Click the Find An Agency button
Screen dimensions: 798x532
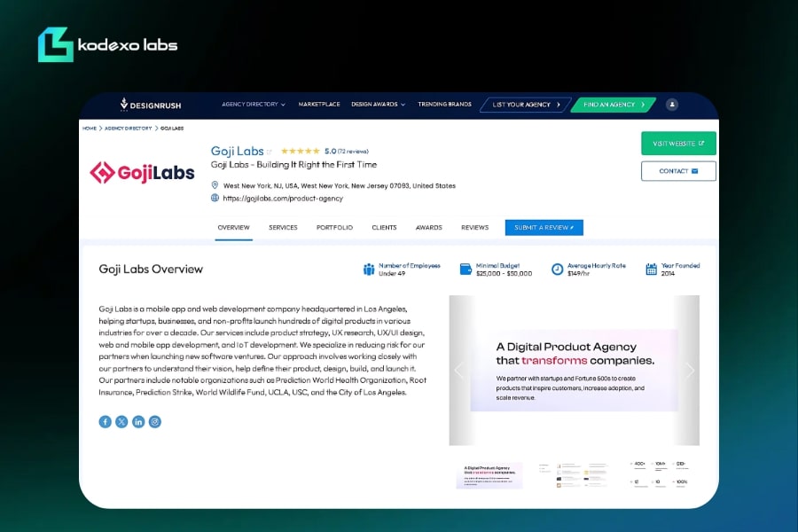614,105
